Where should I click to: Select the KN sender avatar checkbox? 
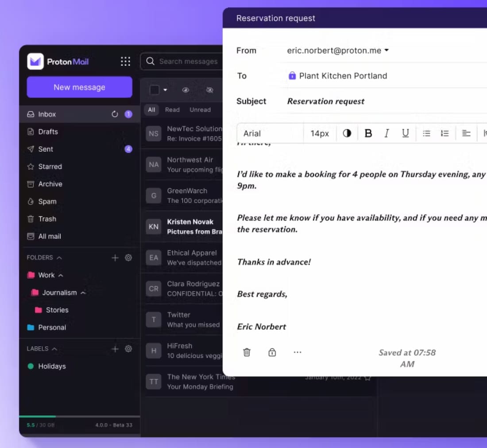tap(154, 226)
